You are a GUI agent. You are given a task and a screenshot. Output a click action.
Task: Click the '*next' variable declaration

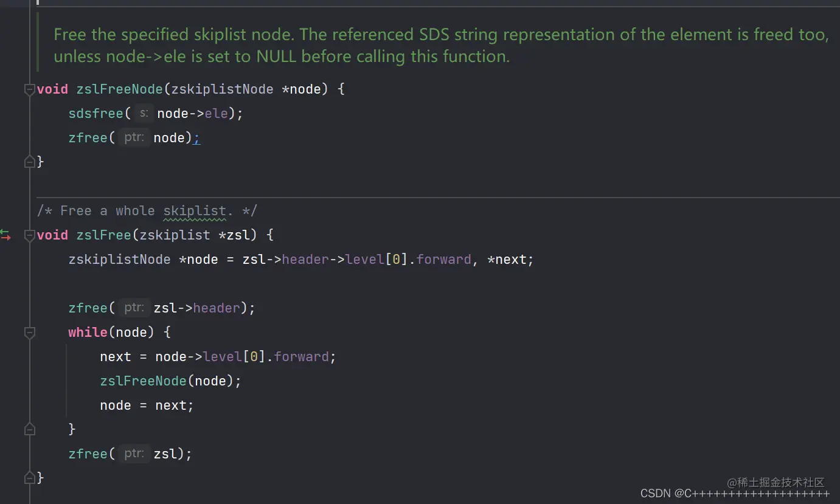507,260
